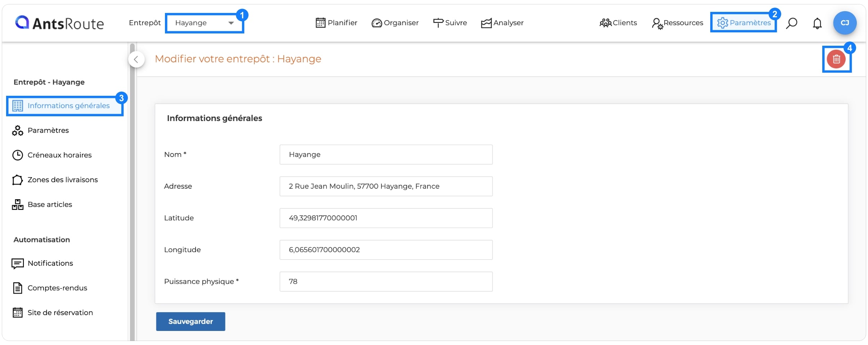Viewport: 868px width, 345px height.
Task: Select Informations générales in the sidebar
Action: click(x=65, y=106)
